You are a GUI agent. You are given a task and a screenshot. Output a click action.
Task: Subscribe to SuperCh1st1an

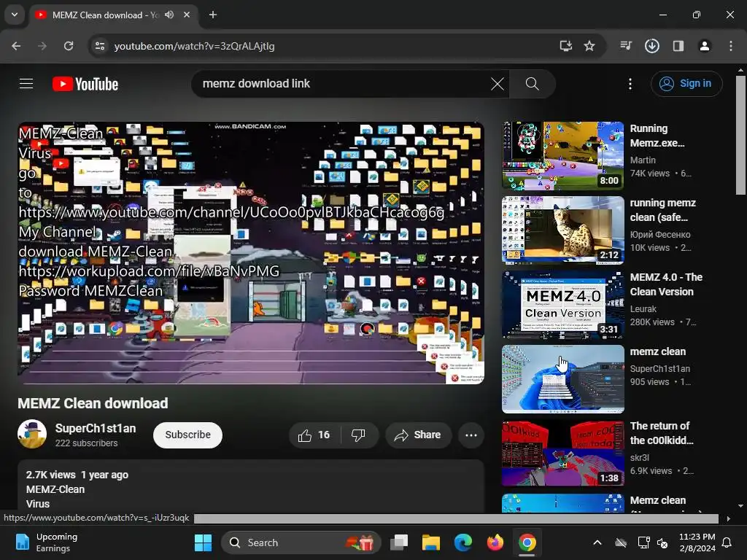coord(187,435)
